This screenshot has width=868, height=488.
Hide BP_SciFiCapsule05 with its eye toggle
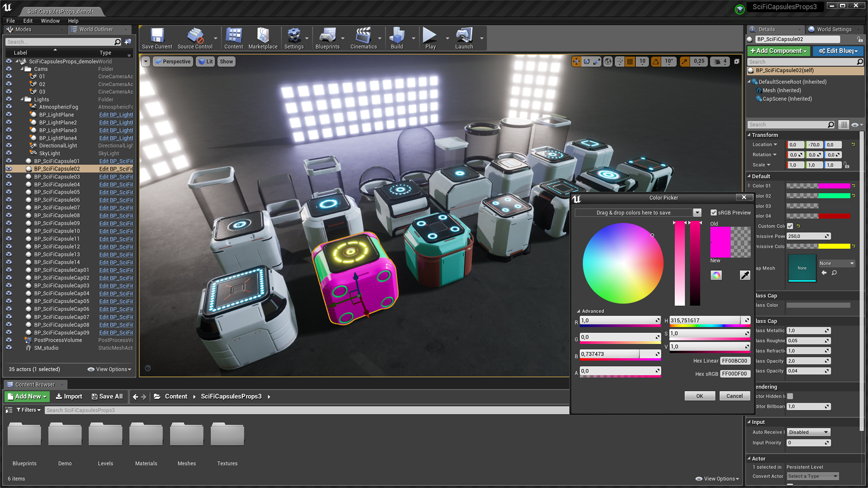(x=9, y=192)
